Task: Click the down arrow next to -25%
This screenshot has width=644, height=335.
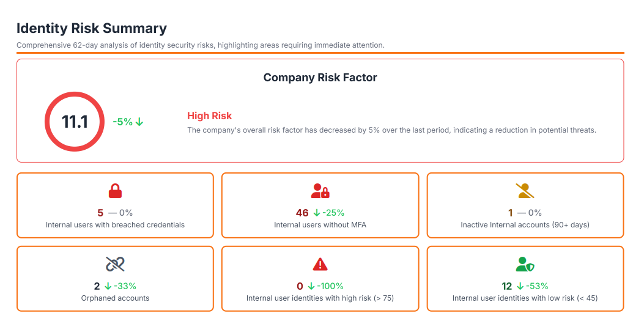Action: (317, 213)
